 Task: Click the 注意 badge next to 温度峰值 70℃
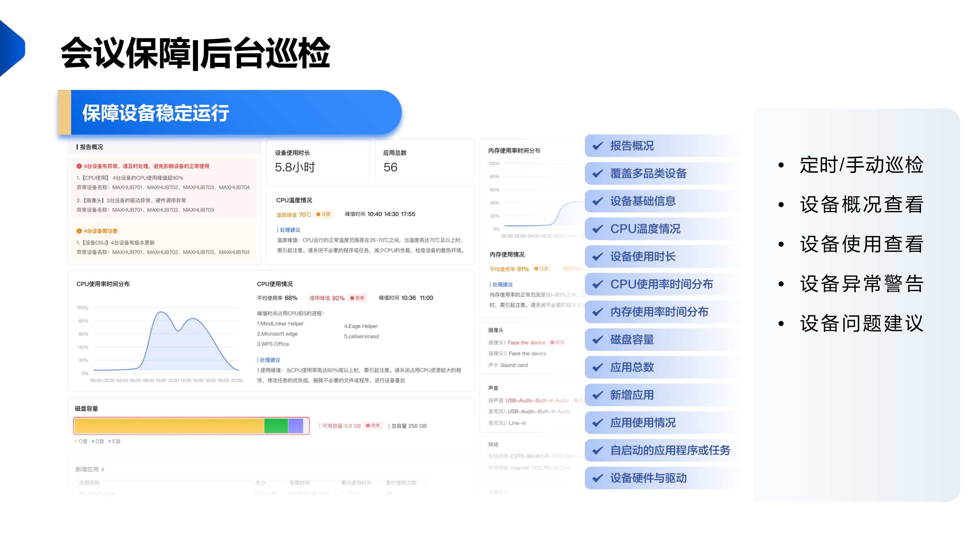[324, 214]
